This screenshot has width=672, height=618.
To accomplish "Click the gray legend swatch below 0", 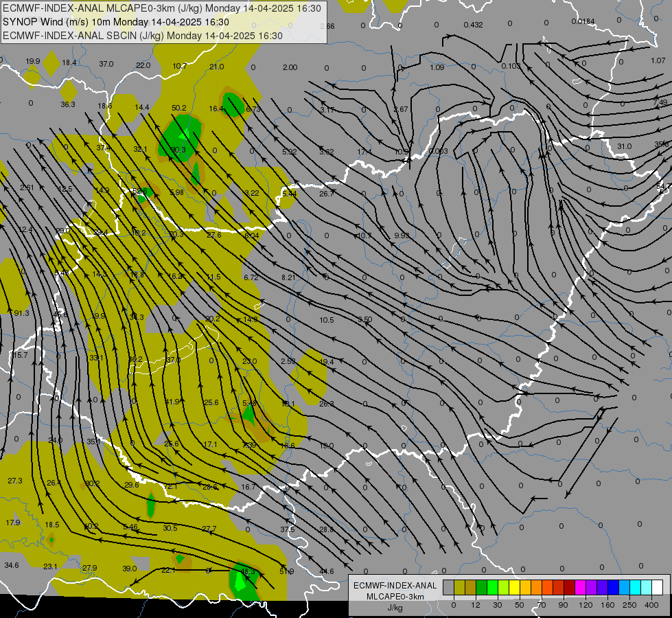I will [448, 588].
